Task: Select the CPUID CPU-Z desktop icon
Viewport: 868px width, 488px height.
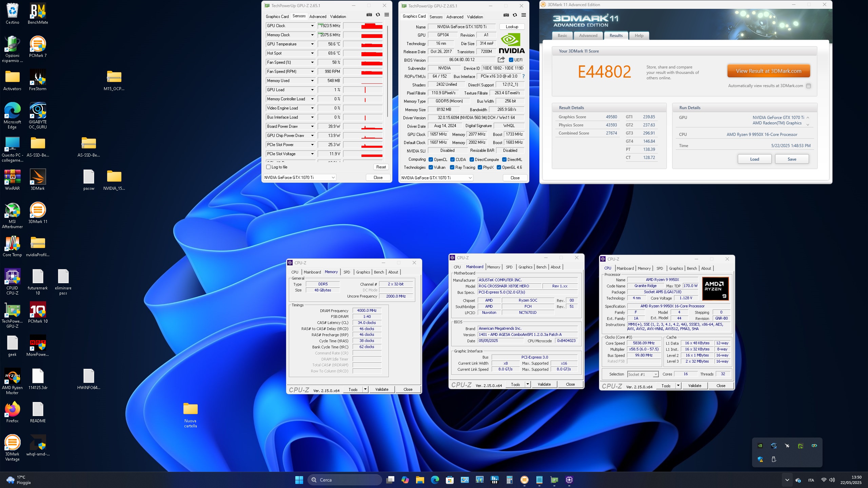Action: [x=13, y=282]
